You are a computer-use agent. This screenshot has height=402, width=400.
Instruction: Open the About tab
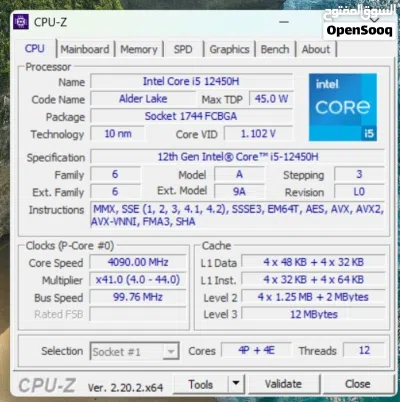tap(316, 49)
